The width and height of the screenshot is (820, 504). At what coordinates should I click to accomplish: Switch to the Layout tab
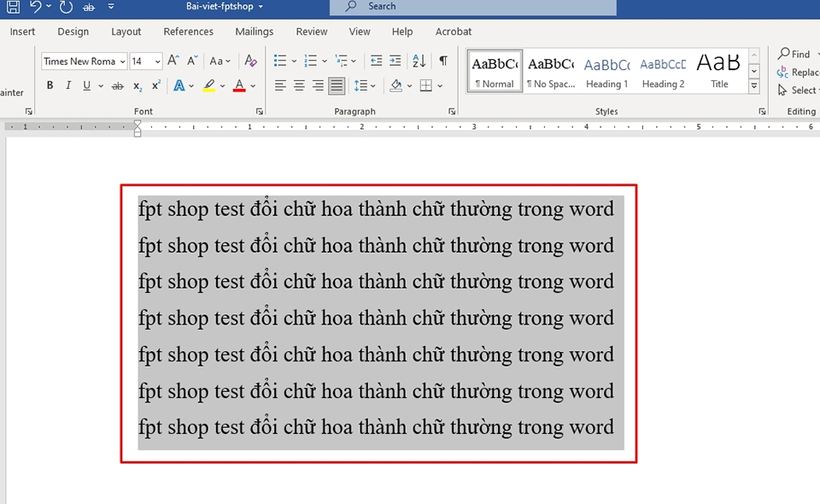point(126,32)
